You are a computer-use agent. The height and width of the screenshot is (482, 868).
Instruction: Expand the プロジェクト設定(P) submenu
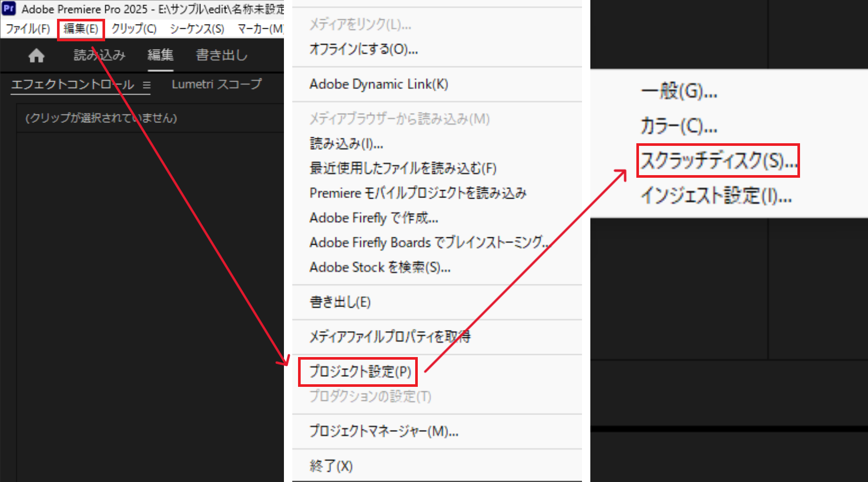(360, 372)
